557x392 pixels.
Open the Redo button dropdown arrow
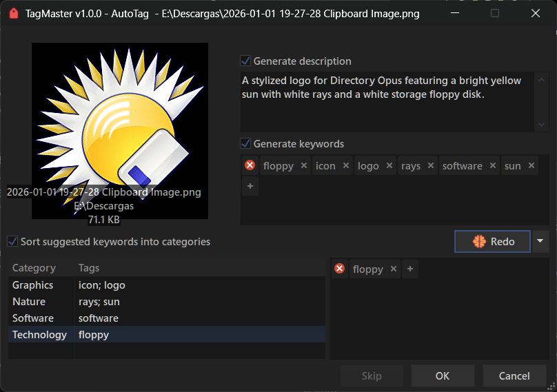click(x=540, y=241)
